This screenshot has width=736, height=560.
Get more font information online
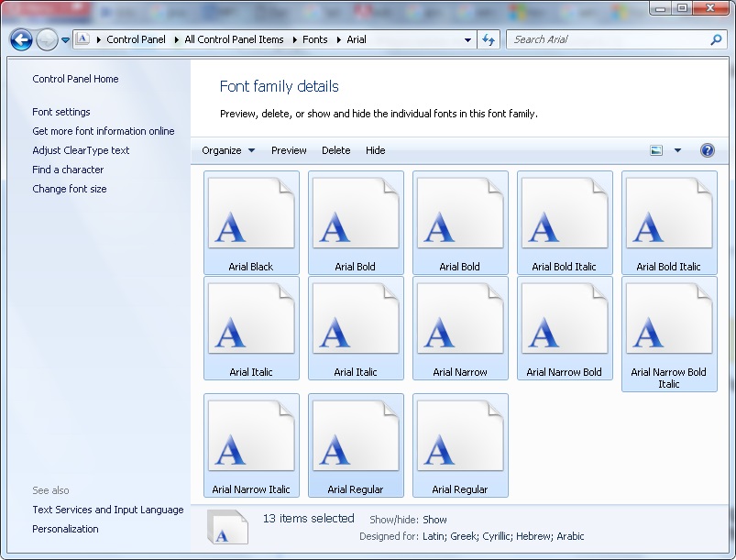[104, 131]
